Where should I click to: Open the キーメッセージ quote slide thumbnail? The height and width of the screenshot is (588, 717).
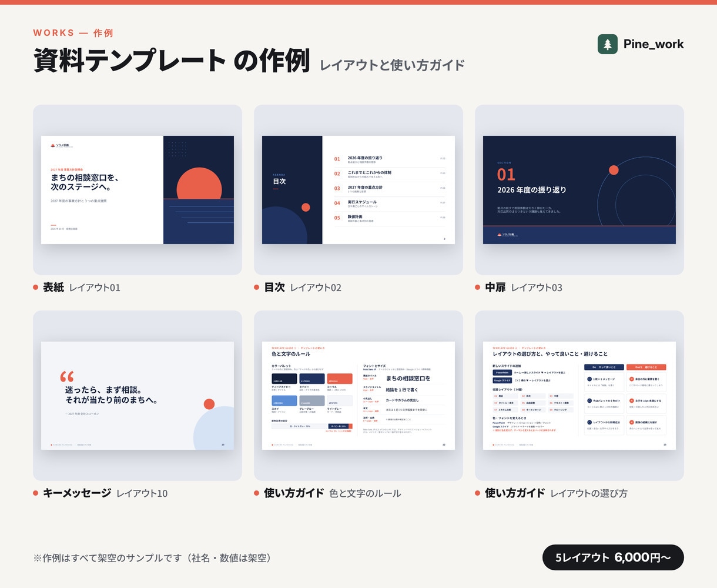(138, 396)
